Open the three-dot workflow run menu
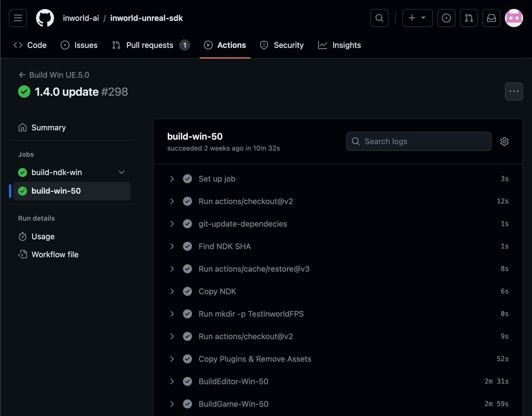 (x=514, y=91)
